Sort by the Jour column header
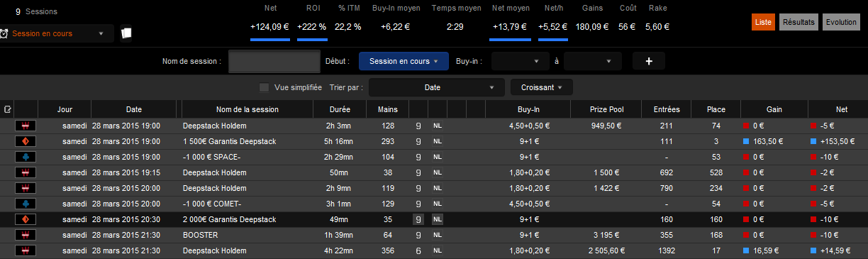The width and height of the screenshot is (868, 259). coord(65,109)
